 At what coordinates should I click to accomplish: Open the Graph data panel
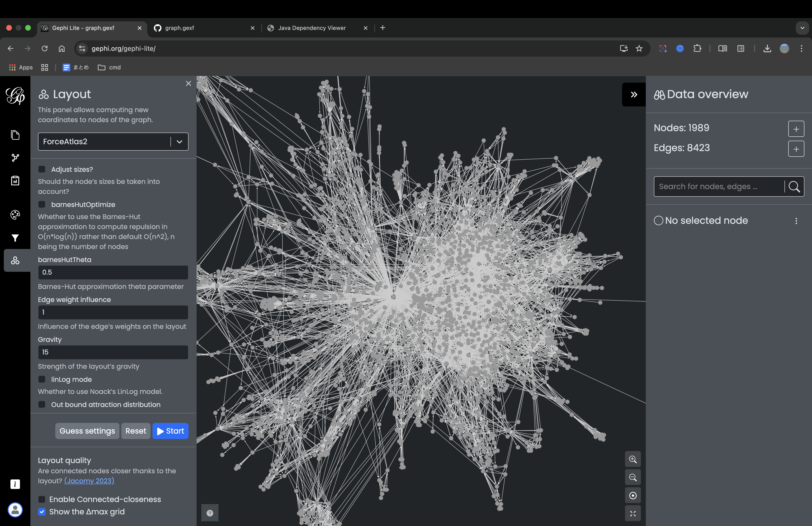point(15,158)
